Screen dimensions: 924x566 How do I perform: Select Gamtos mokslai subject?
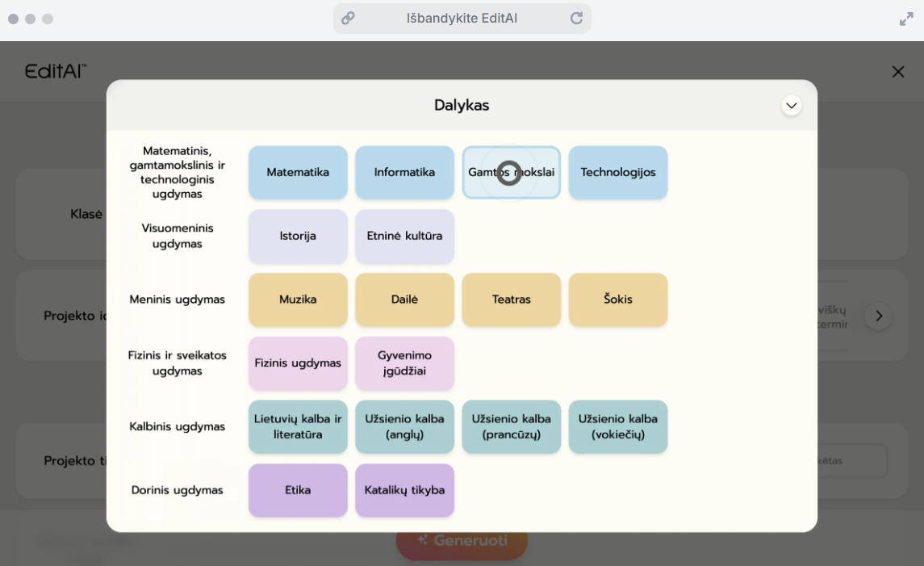[511, 173]
